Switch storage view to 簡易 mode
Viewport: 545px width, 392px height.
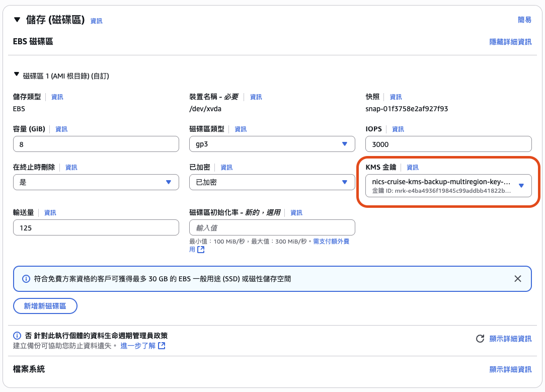(525, 20)
